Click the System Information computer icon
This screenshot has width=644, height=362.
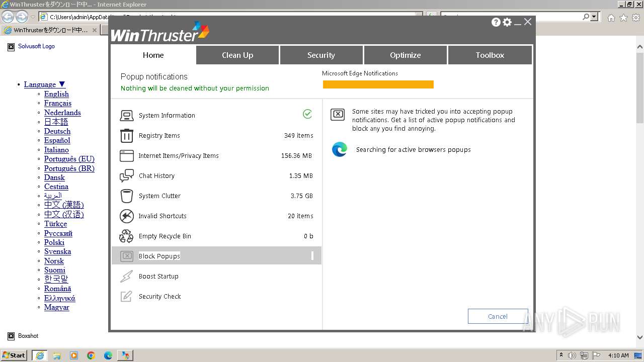126,116
